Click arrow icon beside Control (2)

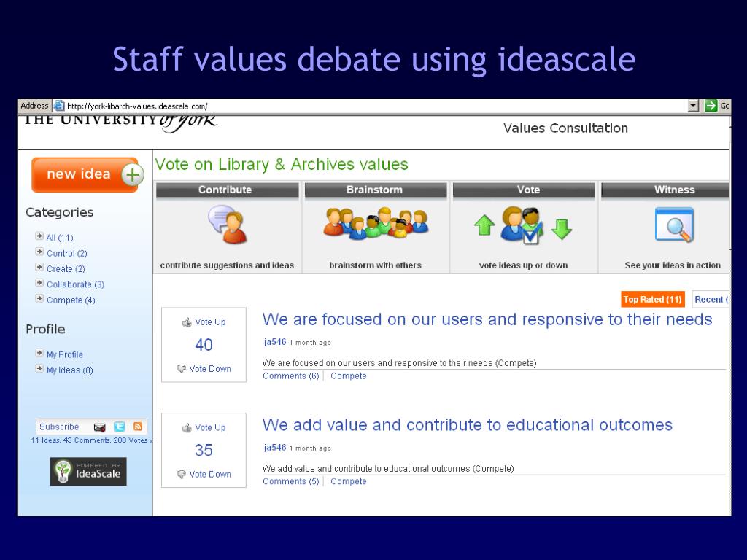click(39, 252)
